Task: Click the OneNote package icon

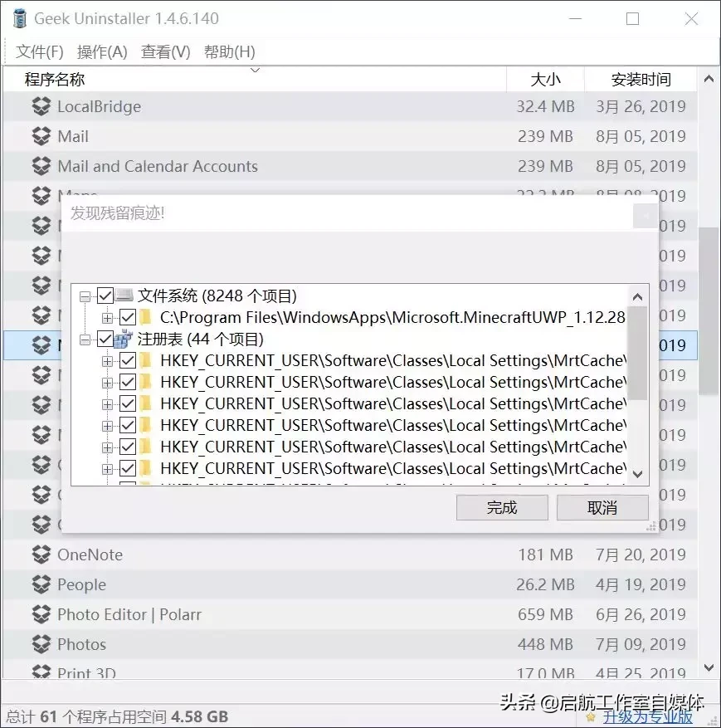Action: point(41,555)
